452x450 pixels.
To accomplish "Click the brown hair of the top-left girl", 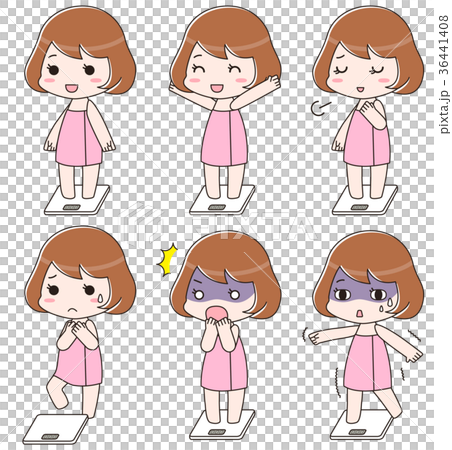I will (x=80, y=33).
